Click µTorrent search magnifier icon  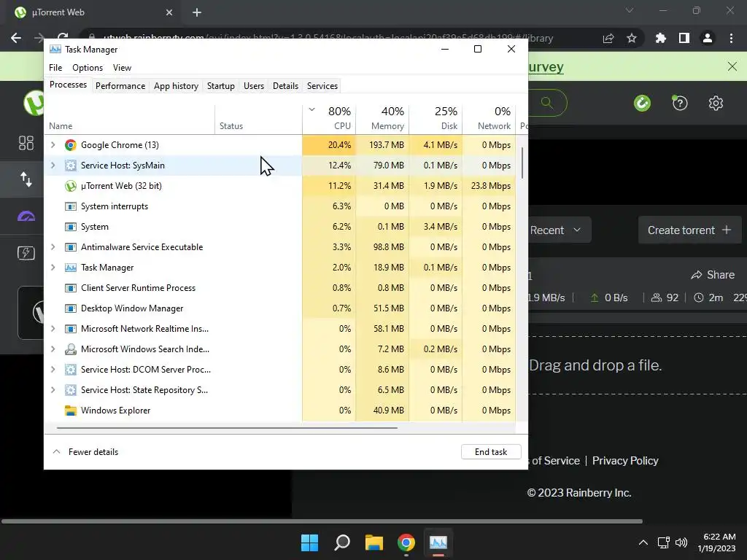547,102
